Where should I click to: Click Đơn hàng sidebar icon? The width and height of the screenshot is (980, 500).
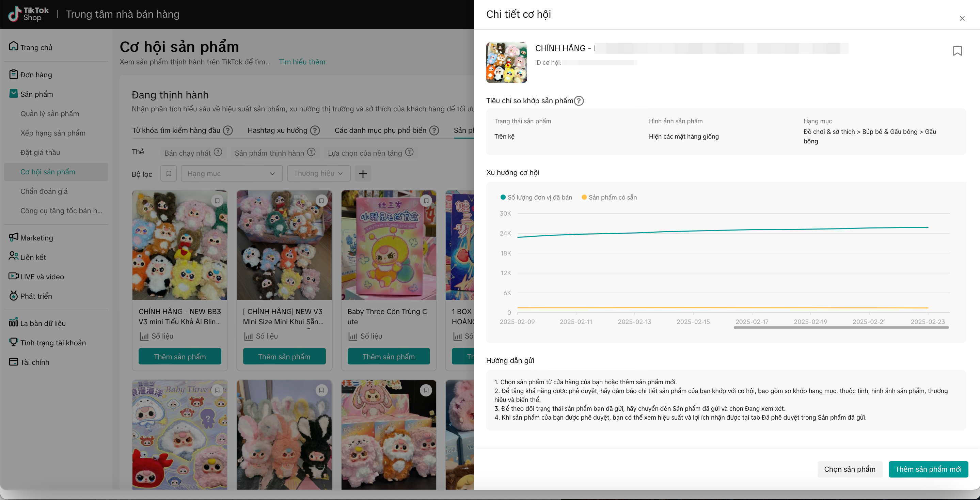point(13,75)
